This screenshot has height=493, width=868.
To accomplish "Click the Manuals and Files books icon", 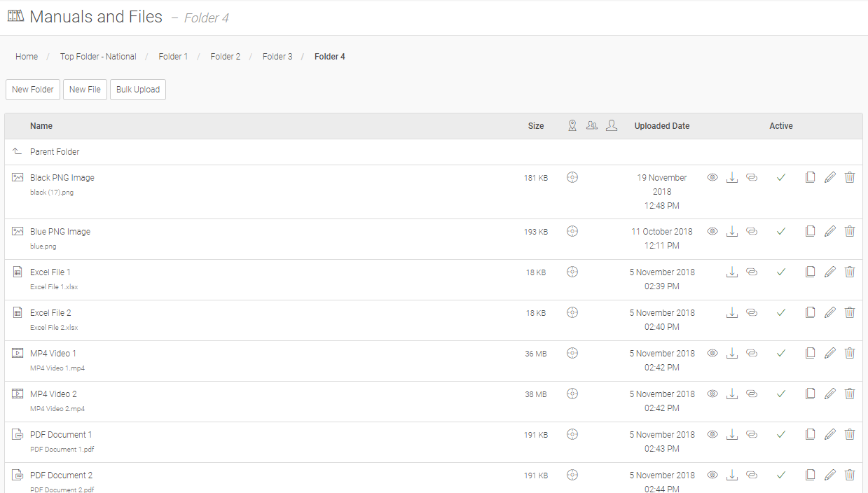I will (15, 16).
